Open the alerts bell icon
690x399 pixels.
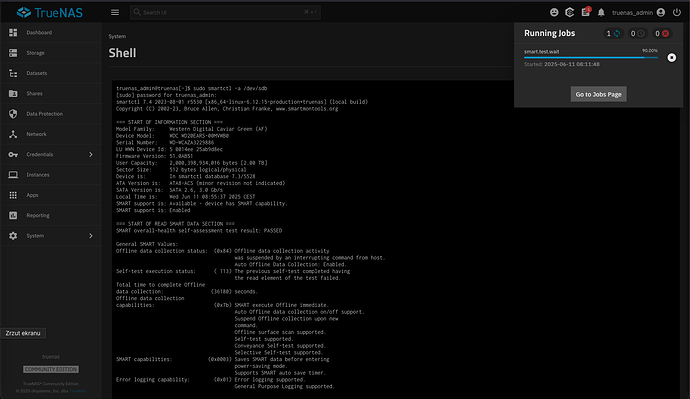click(x=601, y=12)
